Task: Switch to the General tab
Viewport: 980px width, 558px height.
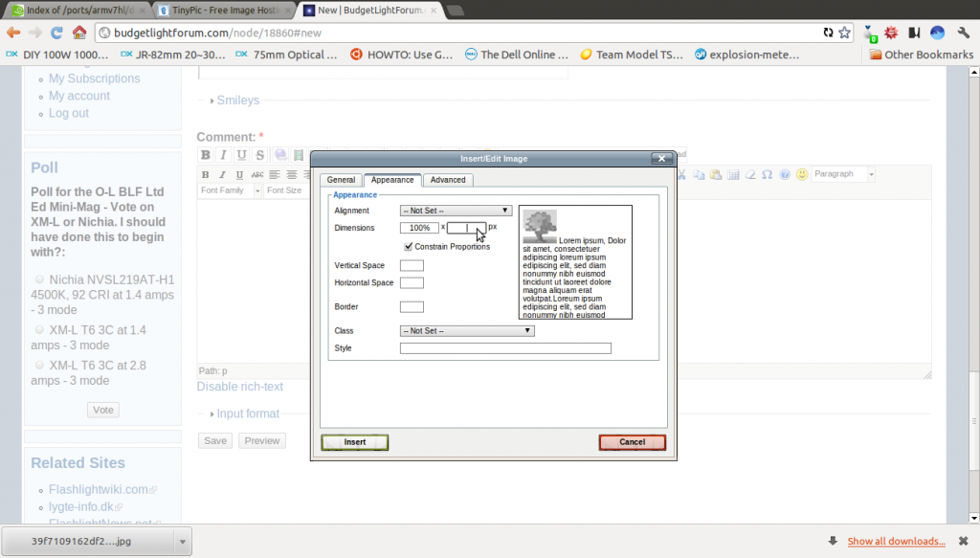Action: pos(341,180)
